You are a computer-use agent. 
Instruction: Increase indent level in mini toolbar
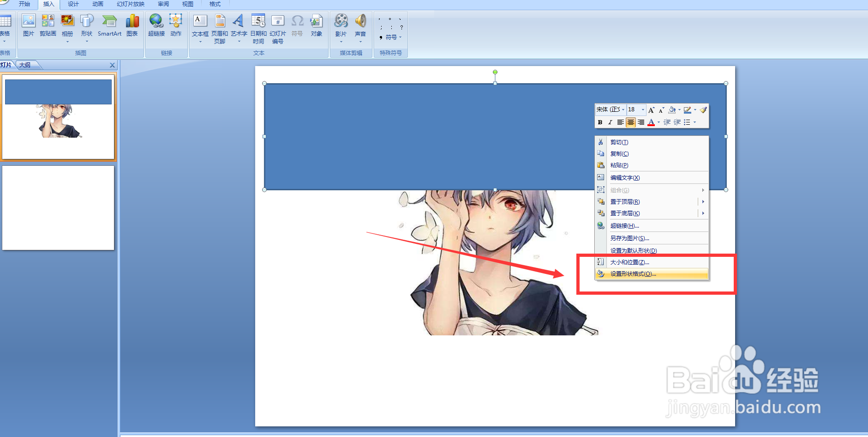[677, 122]
